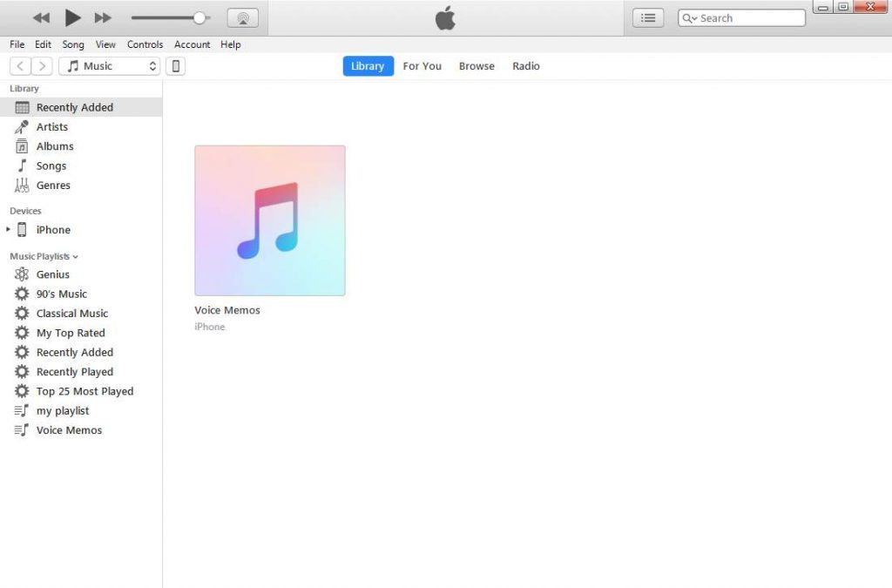The height and width of the screenshot is (588, 892).
Task: Open the AirPlay output options
Action: (x=242, y=17)
